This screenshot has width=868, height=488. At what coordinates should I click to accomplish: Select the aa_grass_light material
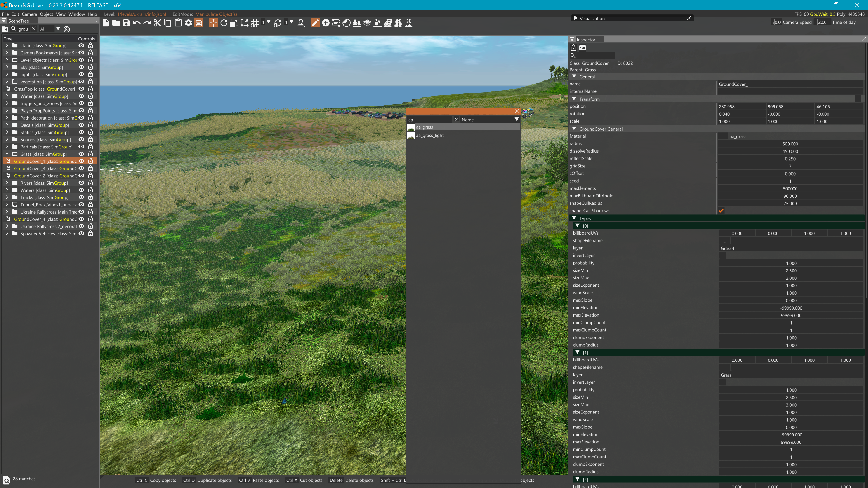[x=430, y=135]
